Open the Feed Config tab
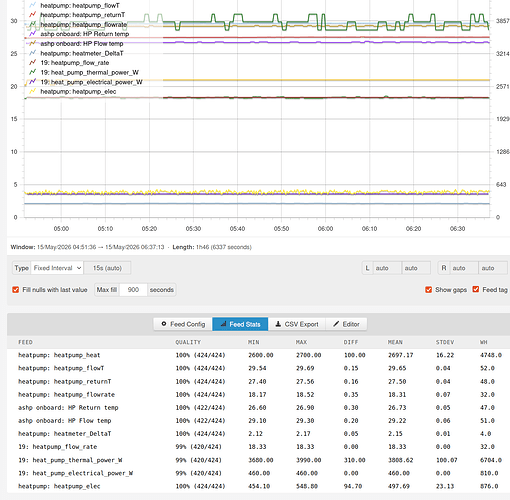This screenshot has height=500, width=510. coord(183,324)
